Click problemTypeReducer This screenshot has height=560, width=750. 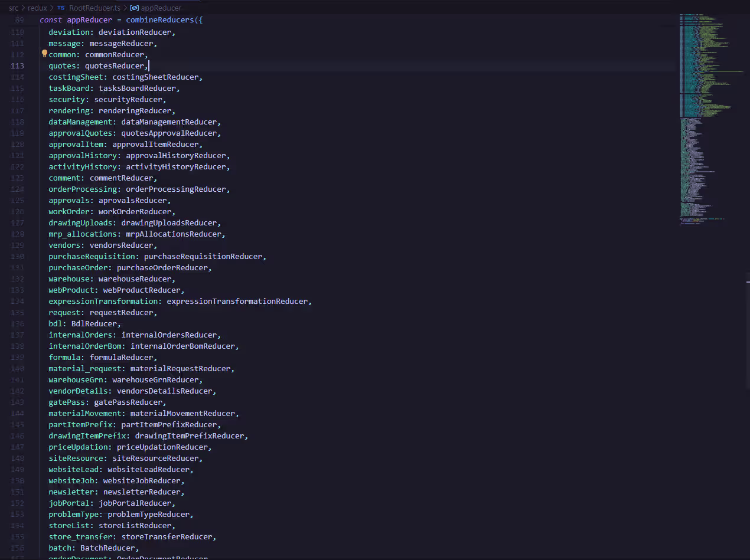coord(148,514)
